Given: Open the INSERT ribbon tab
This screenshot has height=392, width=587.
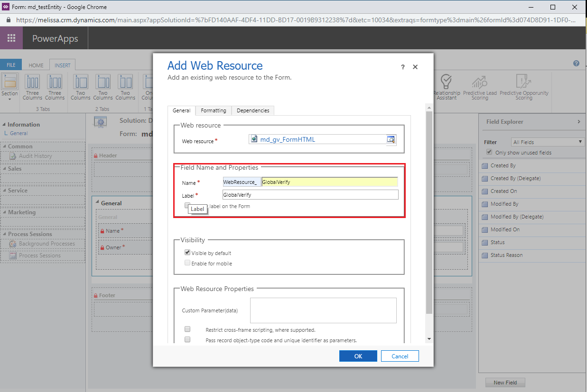Looking at the screenshot, I should coord(63,65).
